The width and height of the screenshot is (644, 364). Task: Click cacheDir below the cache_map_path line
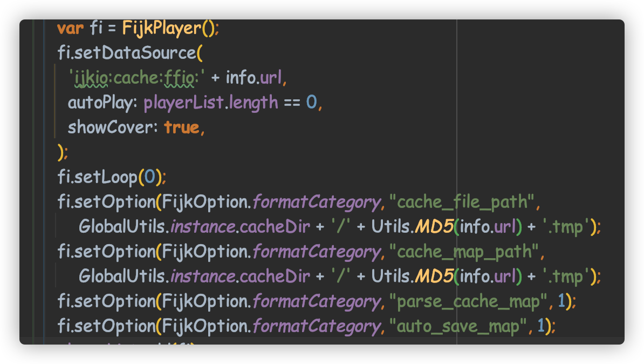tap(275, 277)
